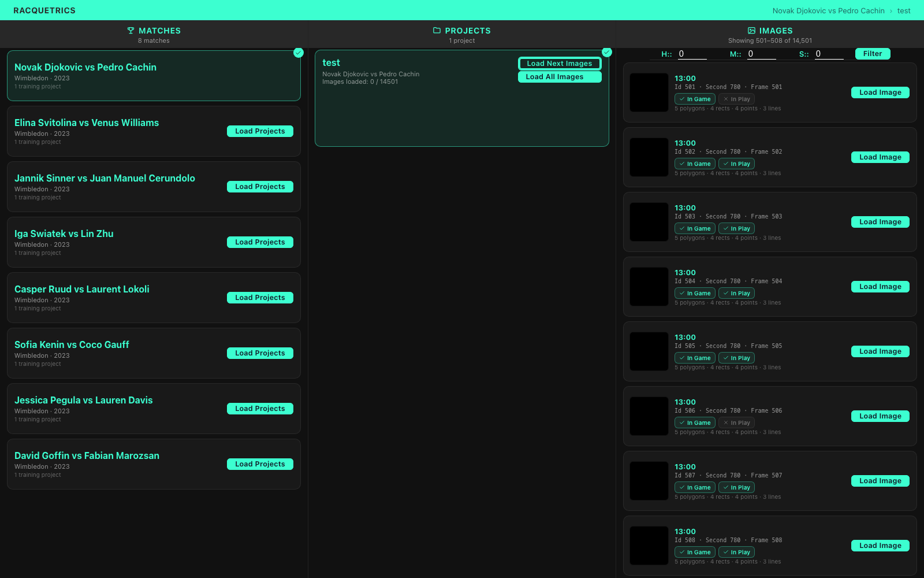This screenshot has width=924, height=578.
Task: Focus the S:: second filter field
Action: pyautogui.click(x=829, y=54)
